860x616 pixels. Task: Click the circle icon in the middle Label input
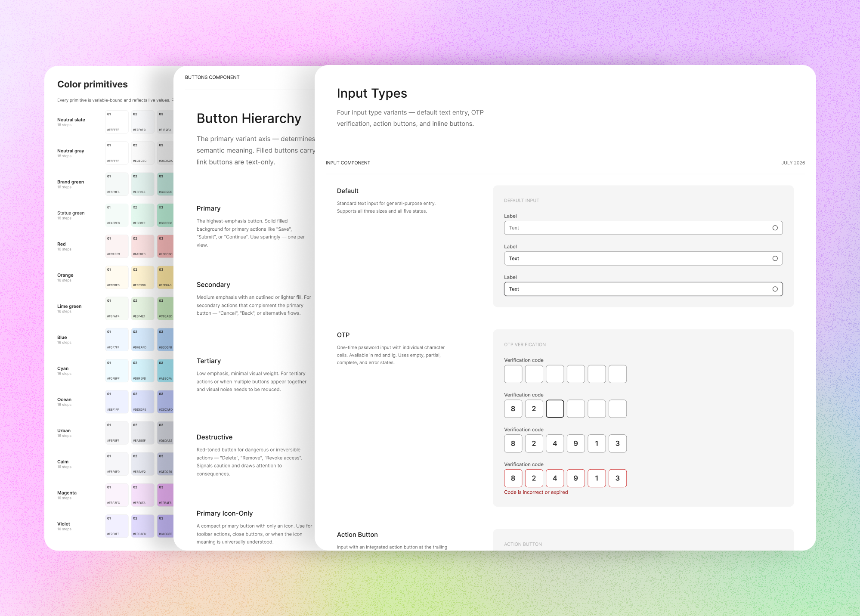pyautogui.click(x=775, y=258)
